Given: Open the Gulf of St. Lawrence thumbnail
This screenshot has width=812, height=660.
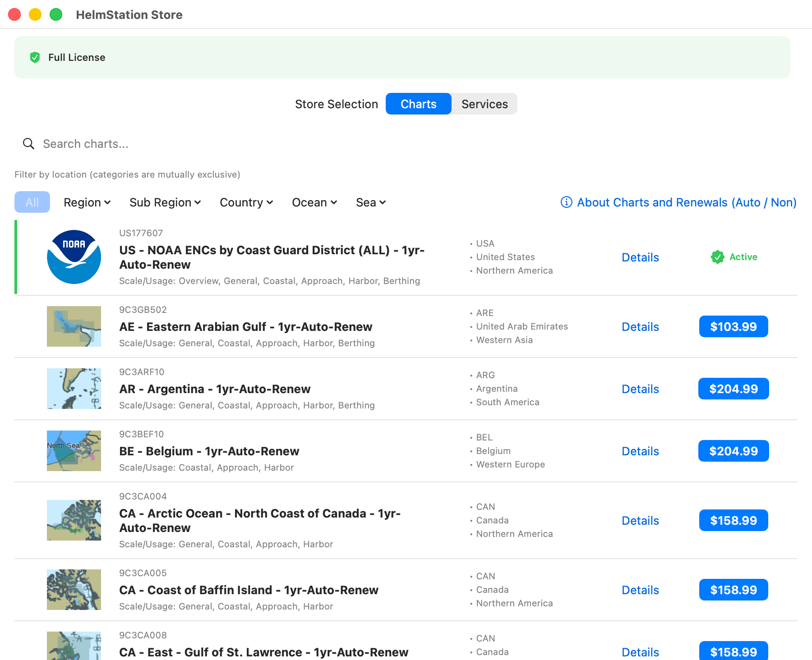Looking at the screenshot, I should tap(74, 646).
